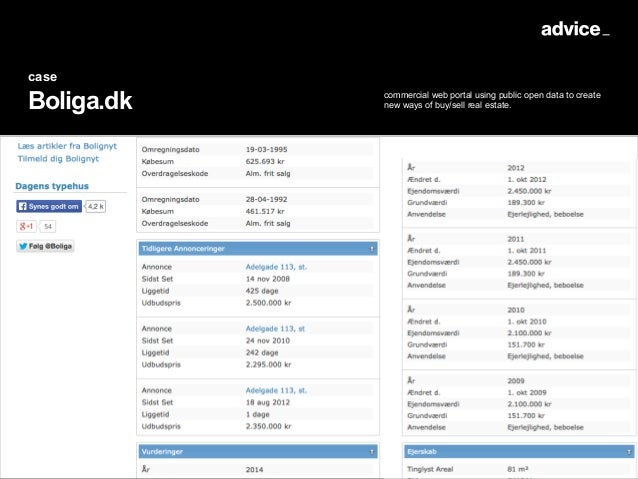Click Ændret d. value 1. okt 2012
This screenshot has width=638, height=479.
527,179
